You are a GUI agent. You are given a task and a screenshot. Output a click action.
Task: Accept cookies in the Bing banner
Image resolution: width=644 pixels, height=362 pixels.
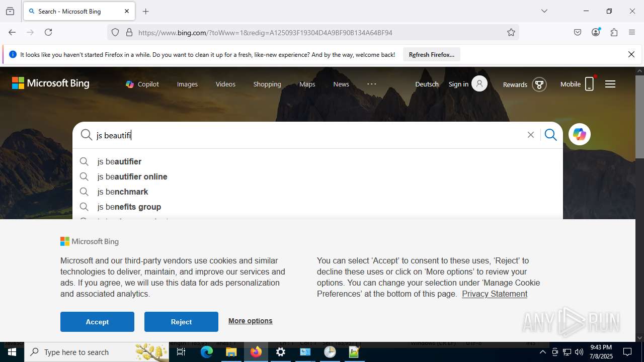(x=97, y=322)
